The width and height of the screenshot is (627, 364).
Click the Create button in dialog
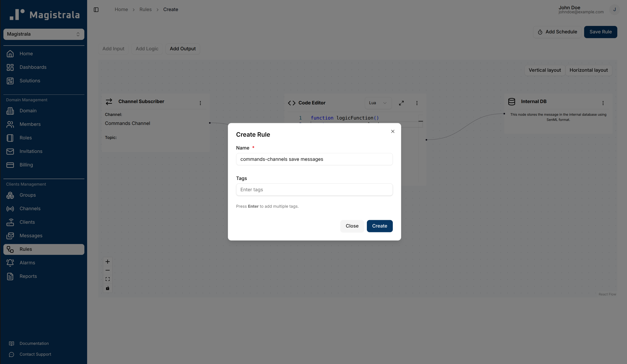point(379,226)
